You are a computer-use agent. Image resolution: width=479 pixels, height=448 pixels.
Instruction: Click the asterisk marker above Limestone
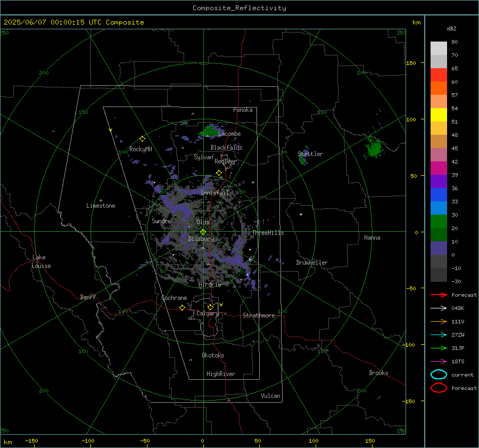[x=101, y=201]
